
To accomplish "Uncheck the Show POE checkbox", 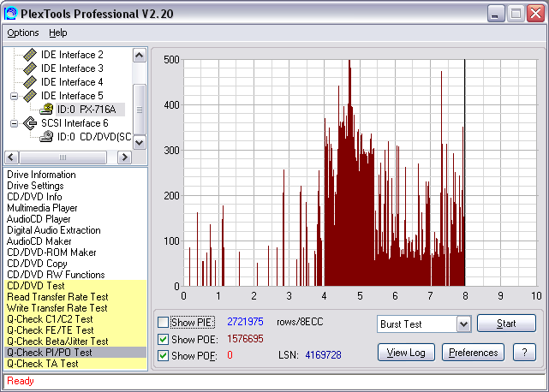I will (164, 339).
